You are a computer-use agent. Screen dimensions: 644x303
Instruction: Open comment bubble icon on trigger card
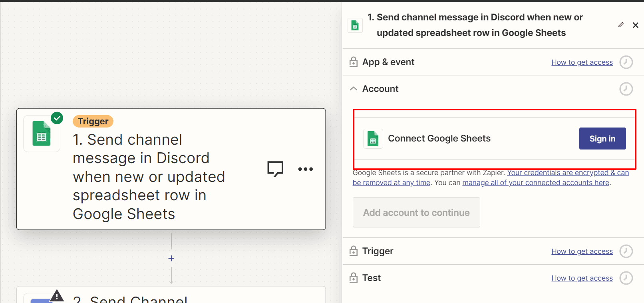tap(275, 169)
